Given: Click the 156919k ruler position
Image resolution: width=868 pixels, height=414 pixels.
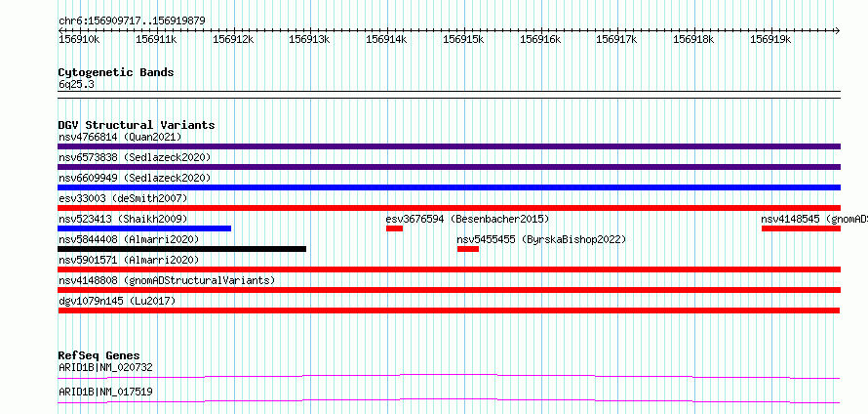Looking at the screenshot, I should click(x=770, y=39).
